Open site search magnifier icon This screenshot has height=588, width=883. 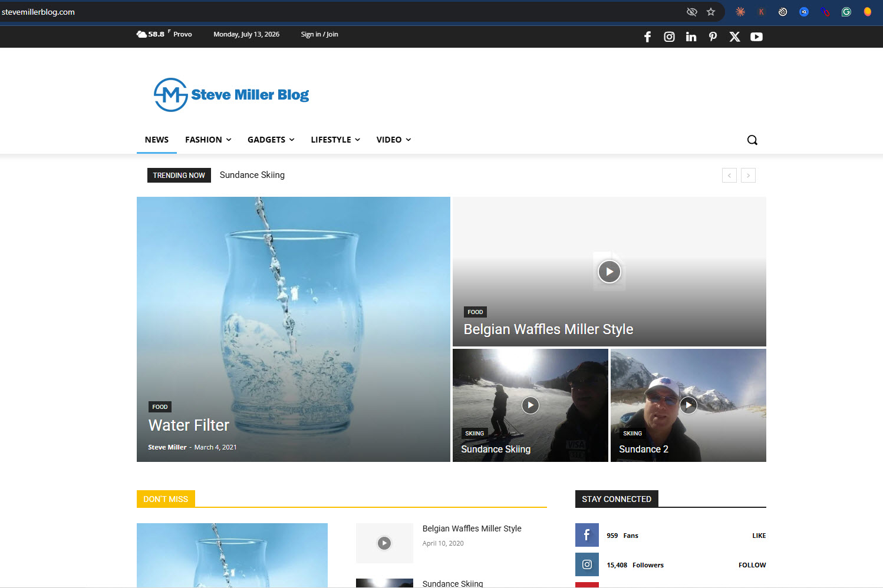pos(752,140)
